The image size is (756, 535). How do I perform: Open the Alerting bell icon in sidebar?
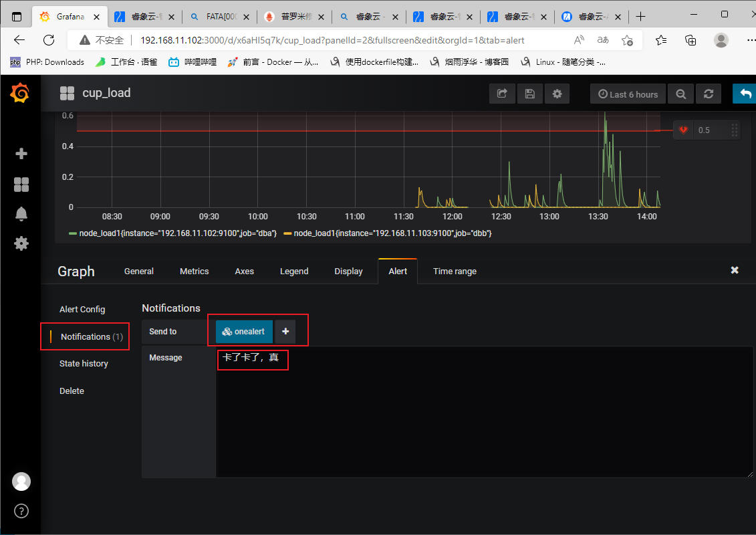click(21, 214)
